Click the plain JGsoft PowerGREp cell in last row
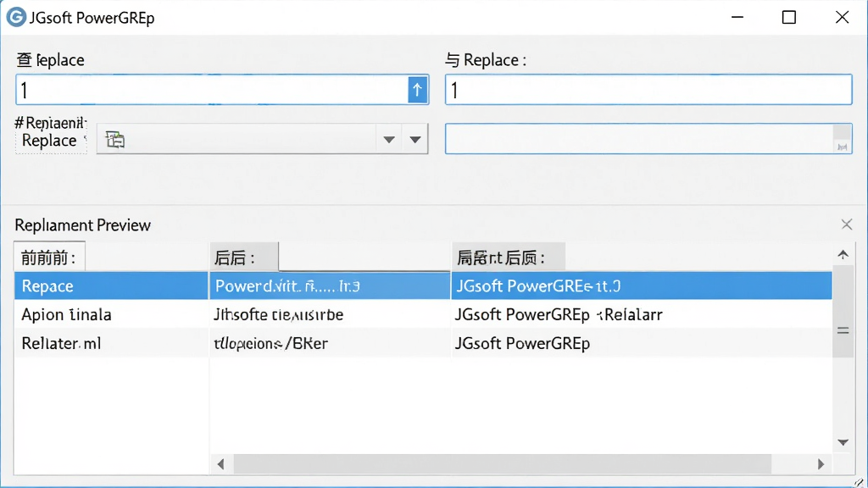The width and height of the screenshot is (868, 488). pos(642,343)
